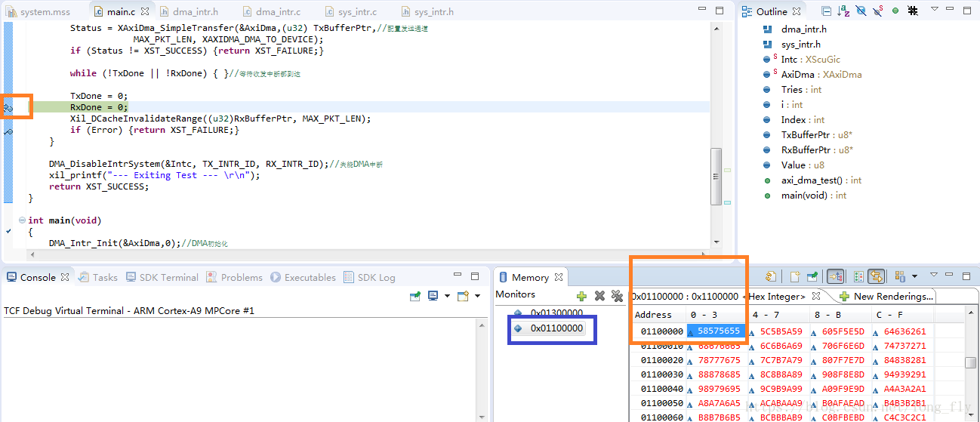The width and height of the screenshot is (980, 422).
Task: Close the Memory view tab
Action: click(x=559, y=277)
